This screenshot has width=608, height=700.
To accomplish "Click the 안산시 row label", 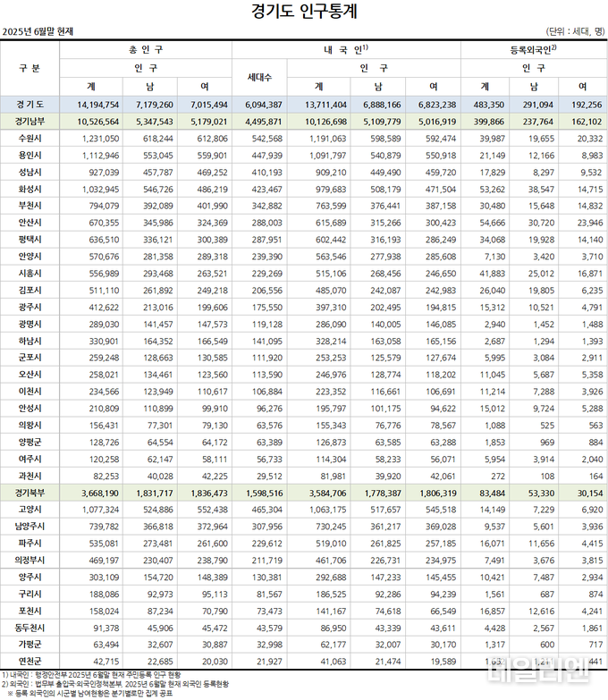I will (30, 223).
